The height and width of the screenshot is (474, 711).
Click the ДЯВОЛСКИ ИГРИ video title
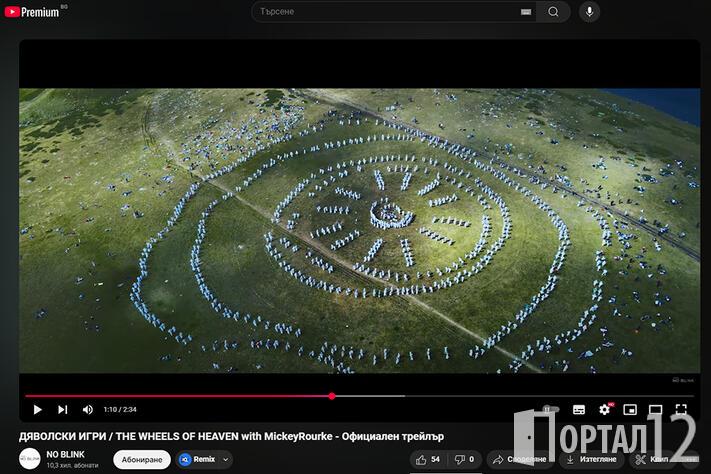[231, 436]
